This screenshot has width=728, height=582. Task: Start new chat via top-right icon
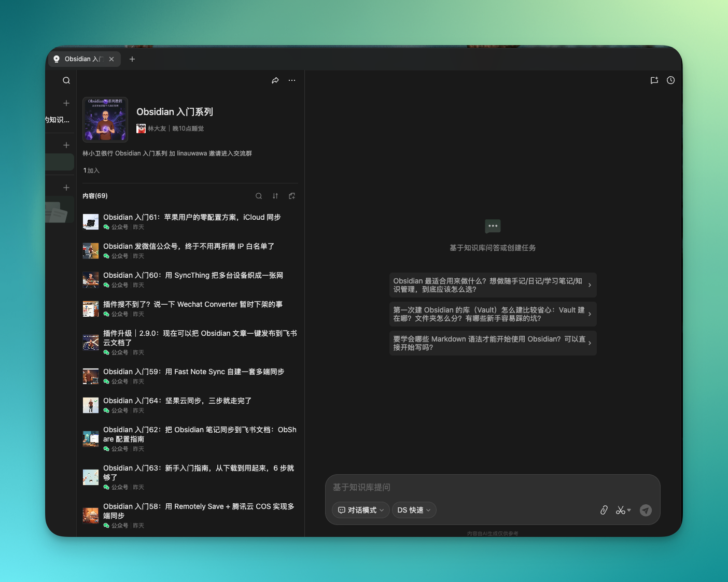654,80
